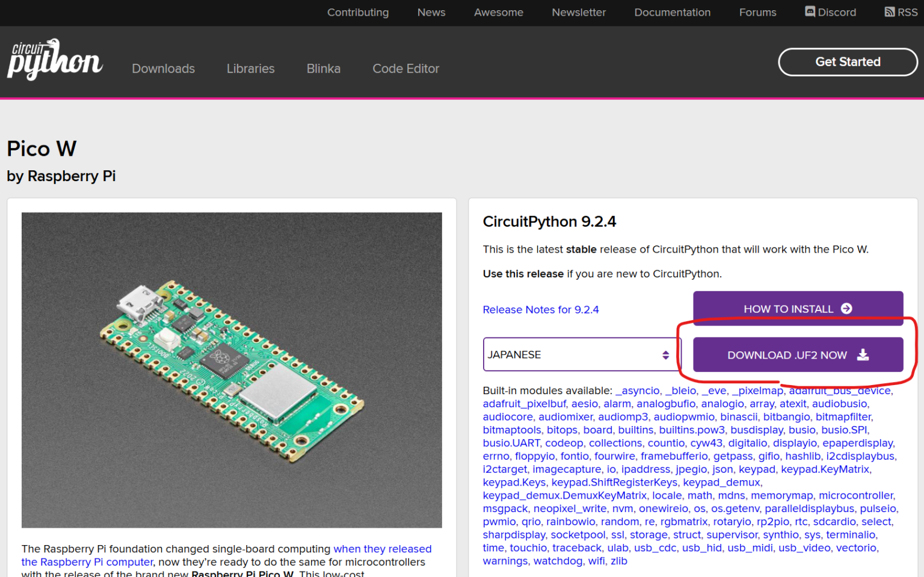The image size is (924, 577).
Task: Open the Forums link
Action: (757, 12)
